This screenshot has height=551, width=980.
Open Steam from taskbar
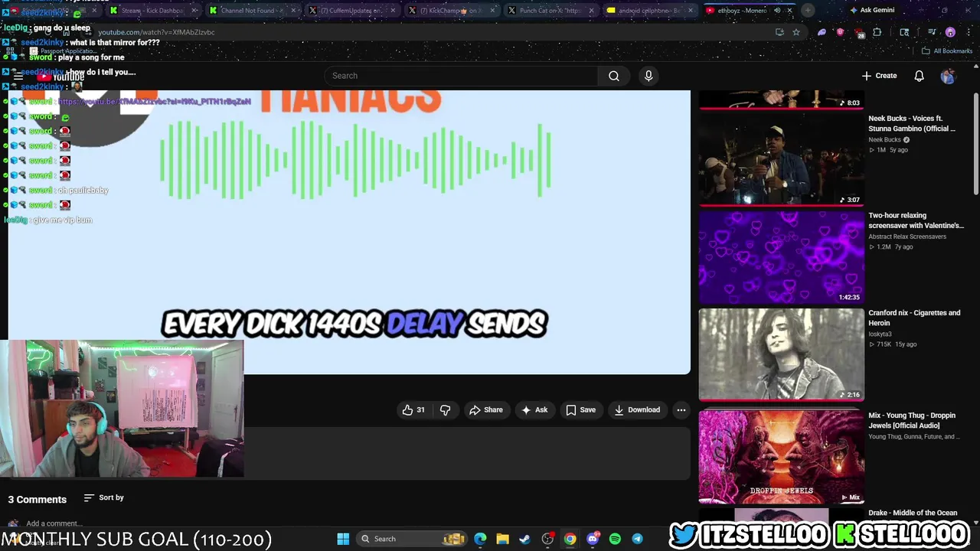click(x=524, y=539)
